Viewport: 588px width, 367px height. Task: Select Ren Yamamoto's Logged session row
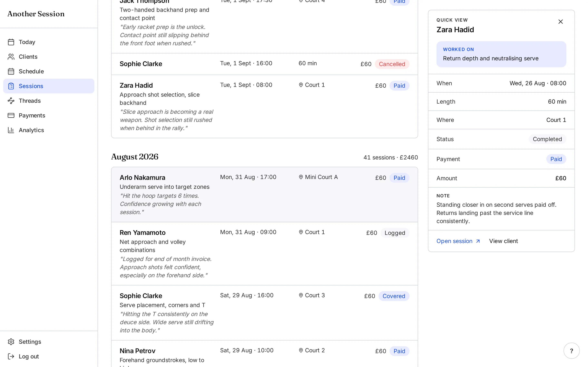tap(264, 254)
